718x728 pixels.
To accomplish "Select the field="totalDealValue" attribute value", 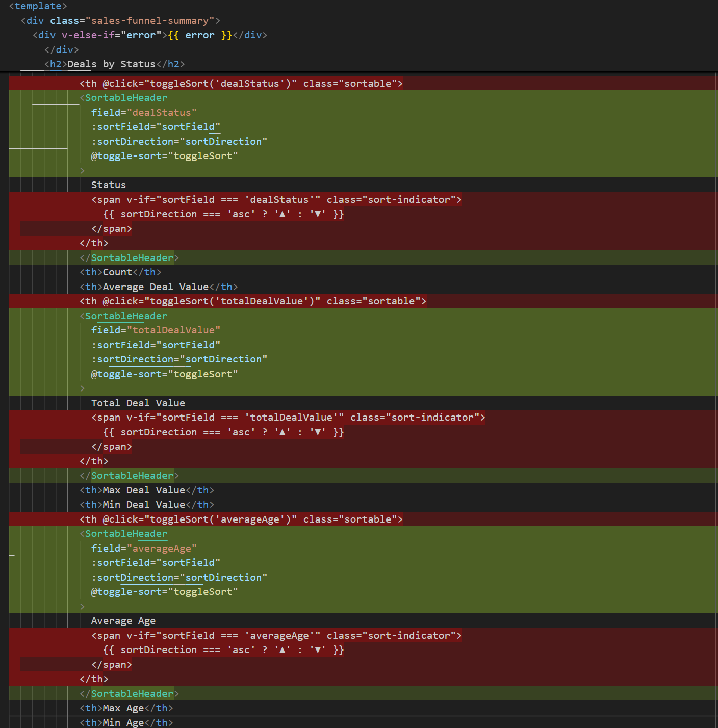I will pyautogui.click(x=174, y=330).
